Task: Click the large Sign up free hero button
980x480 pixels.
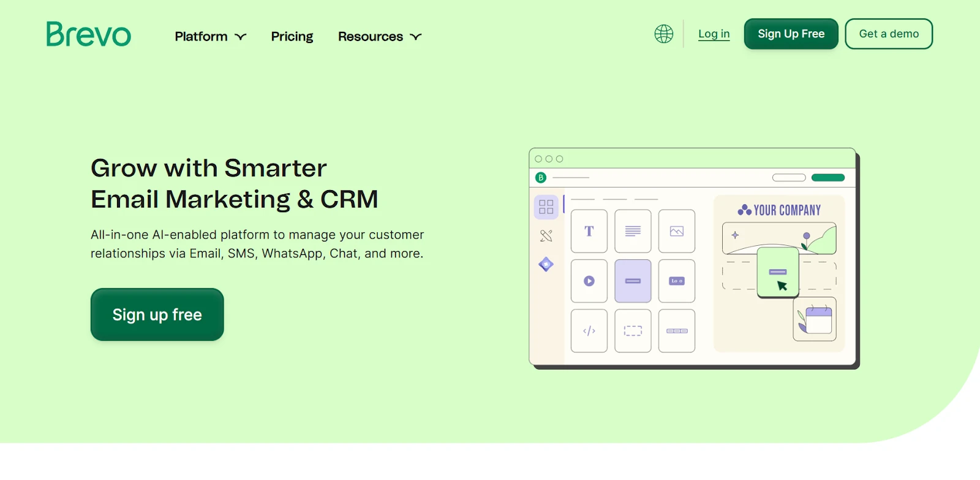Action: coord(157,314)
